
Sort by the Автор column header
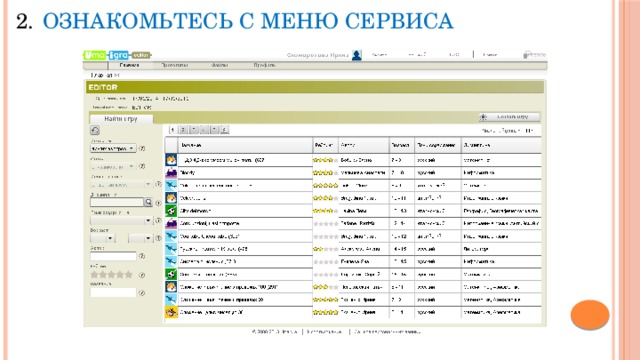(x=364, y=145)
